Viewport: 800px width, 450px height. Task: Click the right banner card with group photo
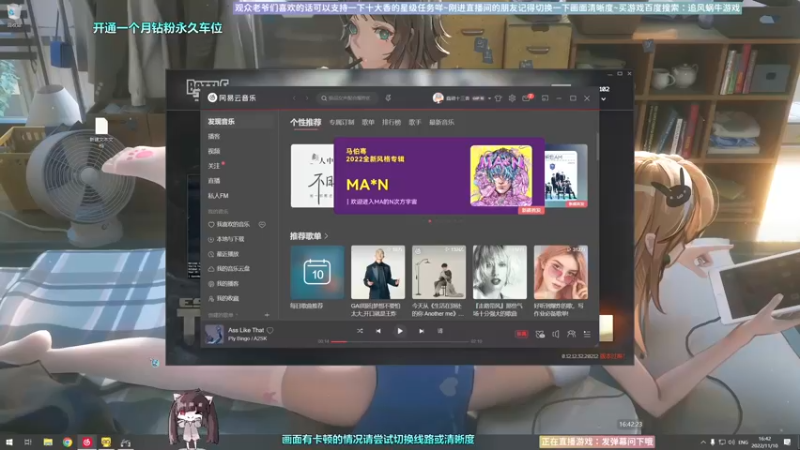point(566,176)
